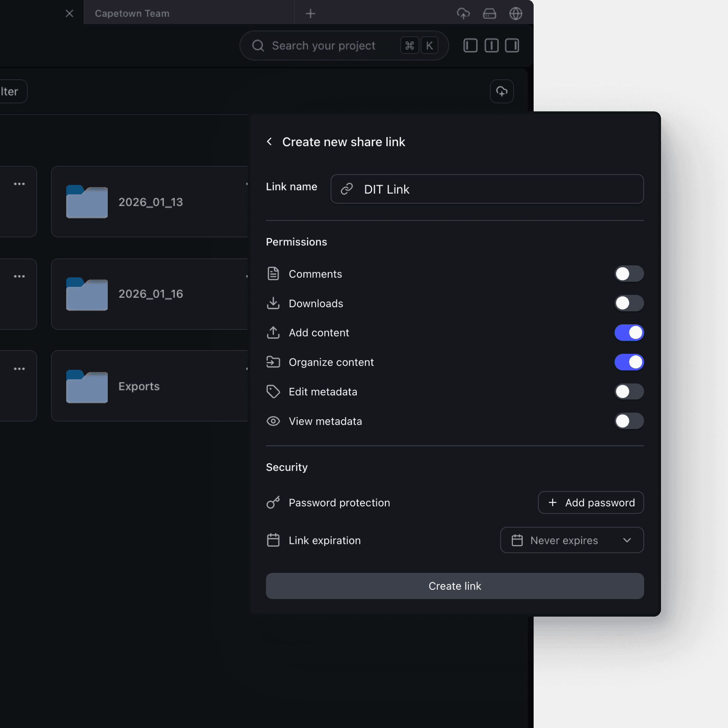Click the search magnifier in Search your project
The height and width of the screenshot is (728, 728).
tap(258, 45)
